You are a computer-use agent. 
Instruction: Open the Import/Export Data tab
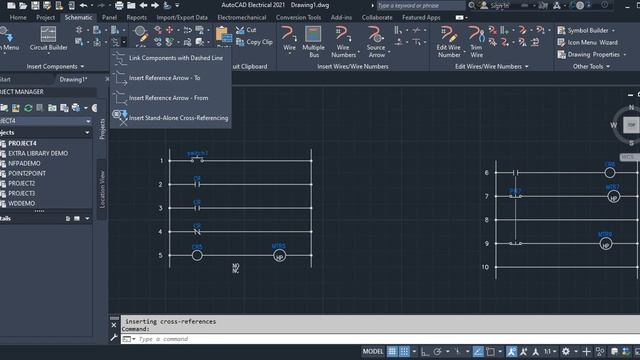(182, 18)
